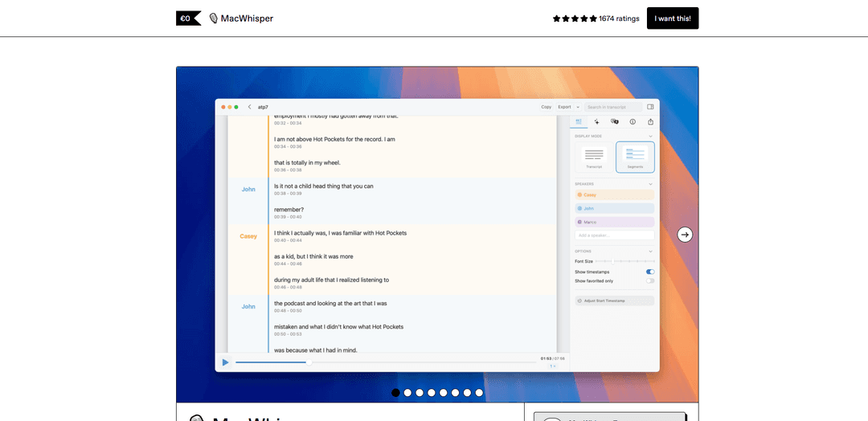The image size is (868, 421).
Task: Collapse the Options section
Action: coord(650,251)
